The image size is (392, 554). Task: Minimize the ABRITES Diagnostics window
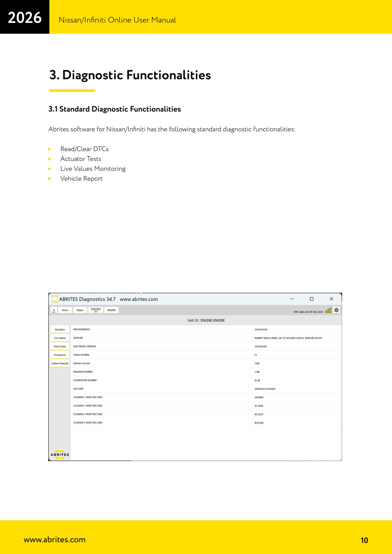[x=292, y=299]
